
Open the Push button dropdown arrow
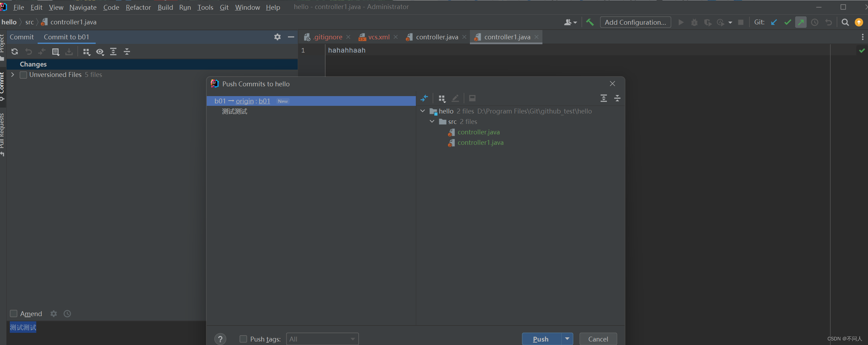click(x=567, y=339)
